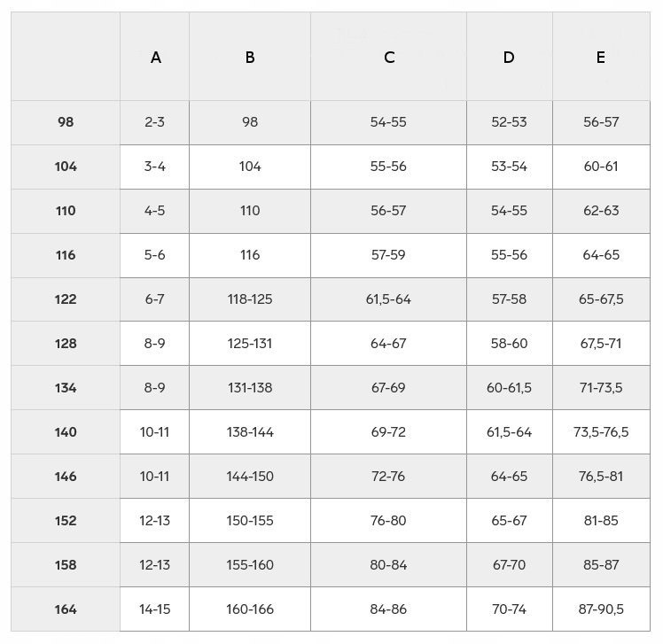Select the 14-15 cell in column A

click(x=155, y=609)
